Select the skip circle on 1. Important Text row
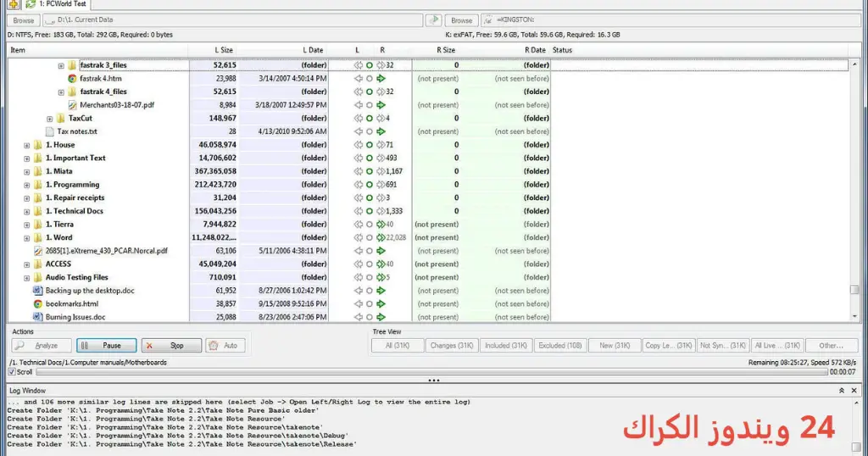The height and width of the screenshot is (456, 868). click(370, 158)
